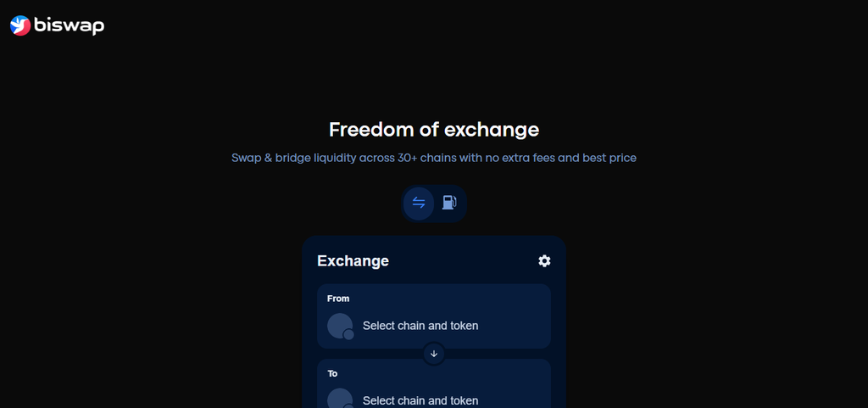
Task: Click the small chain badge on To token
Action: pos(348,406)
